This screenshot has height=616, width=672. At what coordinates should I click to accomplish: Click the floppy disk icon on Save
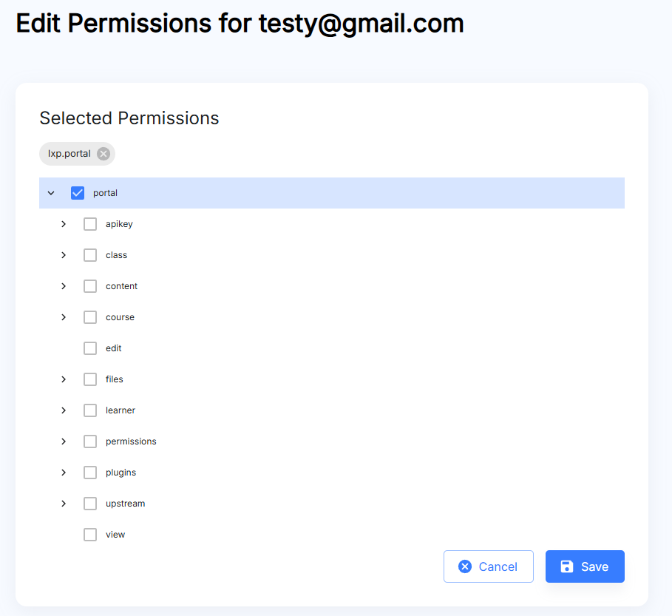click(x=567, y=566)
